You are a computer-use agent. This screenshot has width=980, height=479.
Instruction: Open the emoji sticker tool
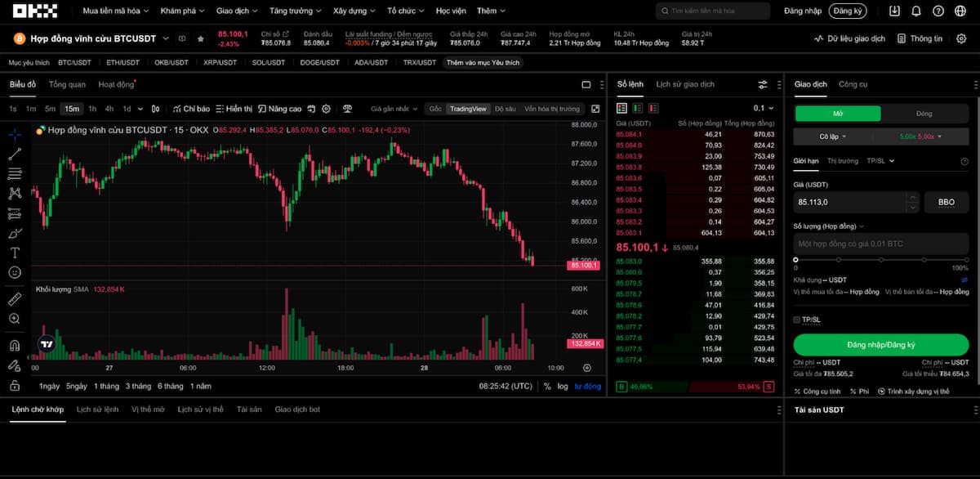coord(14,272)
